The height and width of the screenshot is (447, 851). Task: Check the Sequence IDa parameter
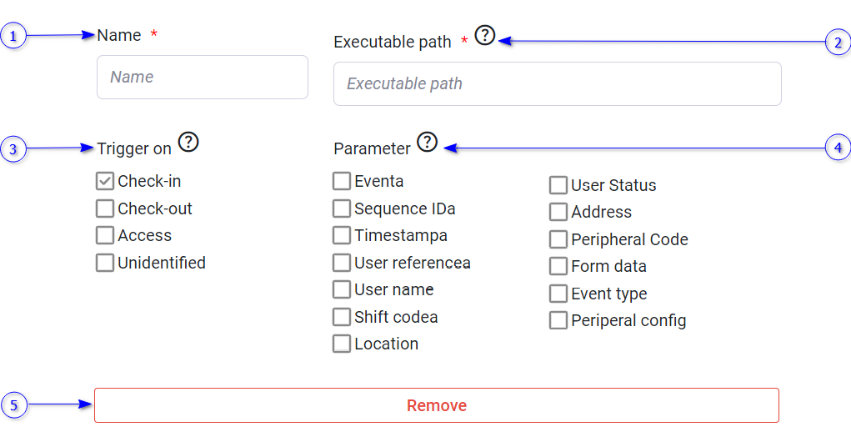click(342, 209)
